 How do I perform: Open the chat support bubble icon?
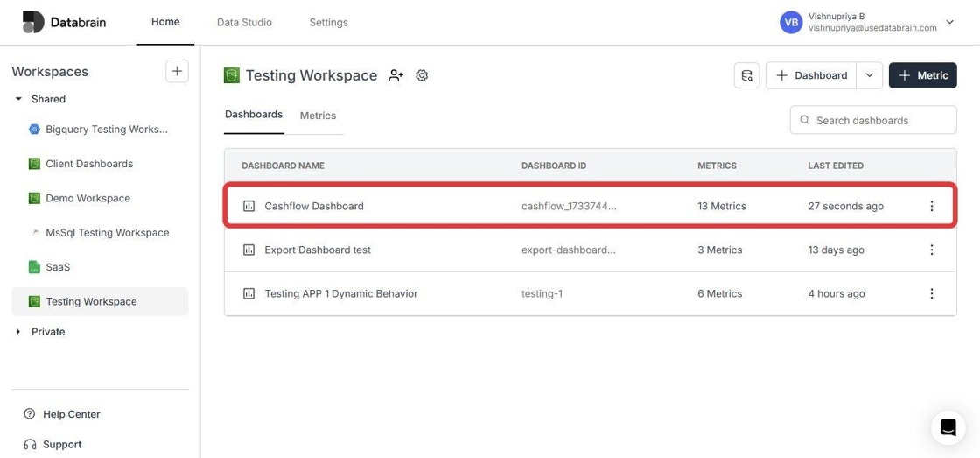pos(948,428)
